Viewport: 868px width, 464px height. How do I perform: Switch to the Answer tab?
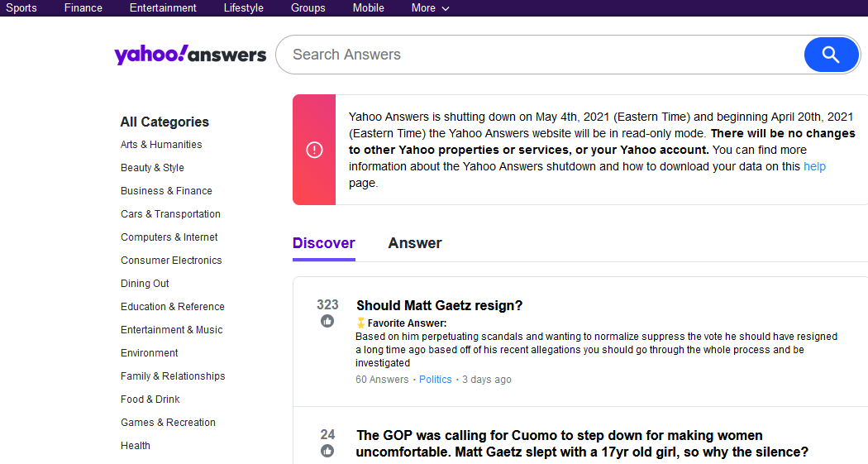415,243
